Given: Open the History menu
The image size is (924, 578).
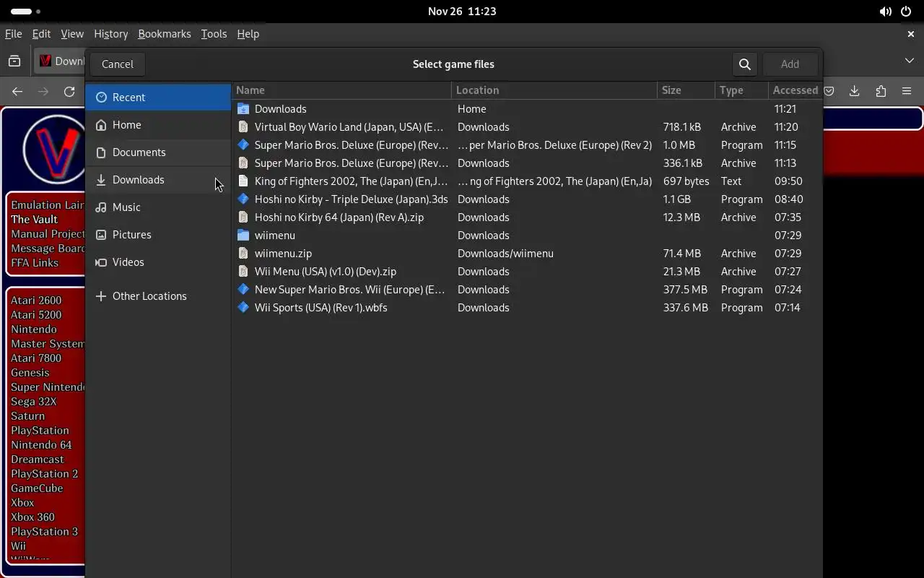Looking at the screenshot, I should coord(111,34).
